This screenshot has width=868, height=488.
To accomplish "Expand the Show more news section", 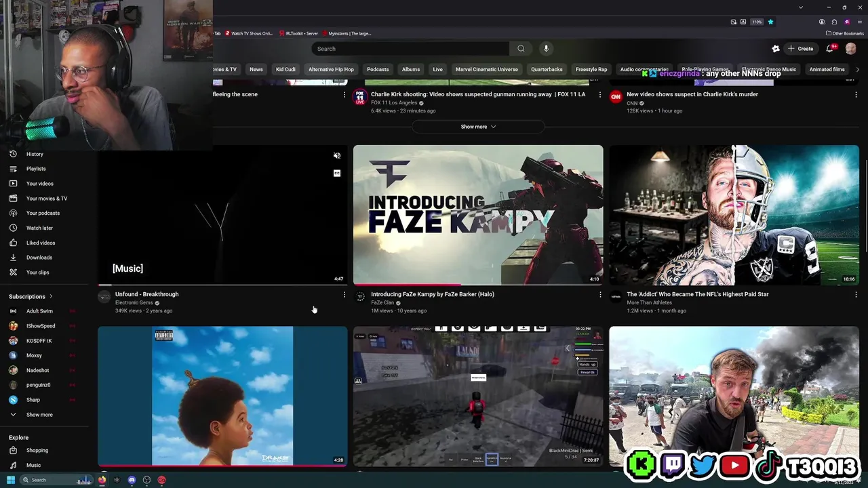I will click(478, 127).
